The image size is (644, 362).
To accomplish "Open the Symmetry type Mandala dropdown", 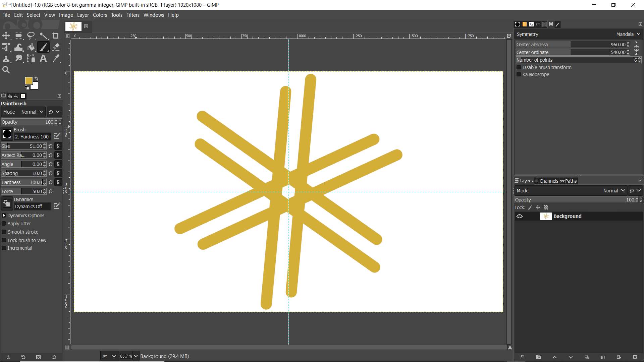I will tap(628, 34).
